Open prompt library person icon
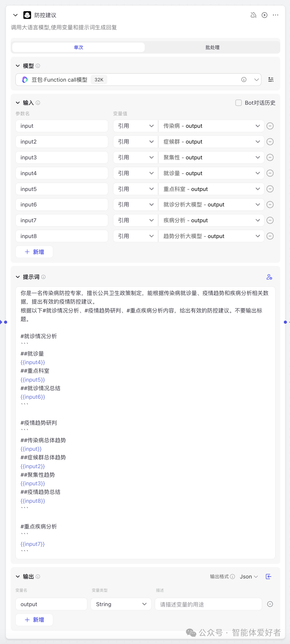The height and width of the screenshot is (644, 290). pyautogui.click(x=269, y=277)
